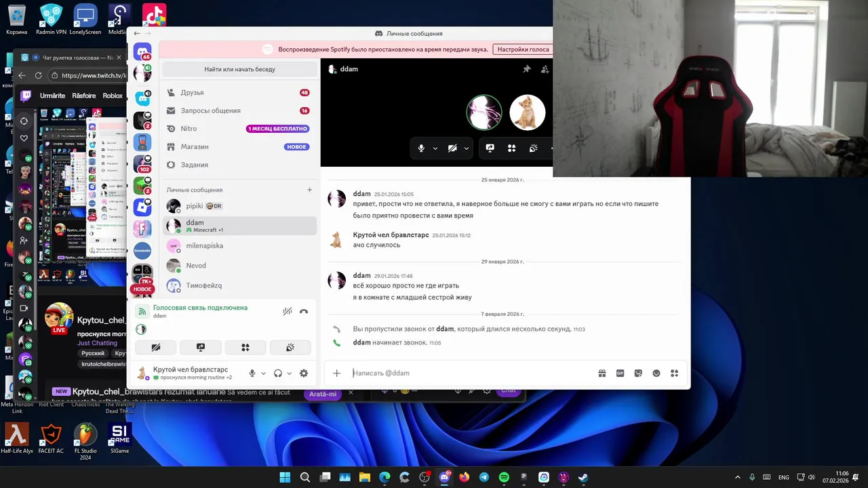Start an activity in call panel

click(x=512, y=148)
